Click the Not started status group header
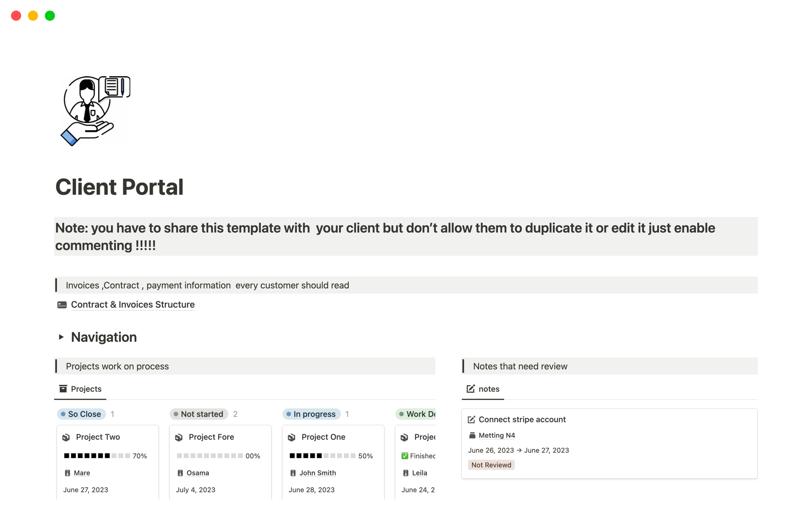The width and height of the screenshot is (812, 508). tap(199, 414)
